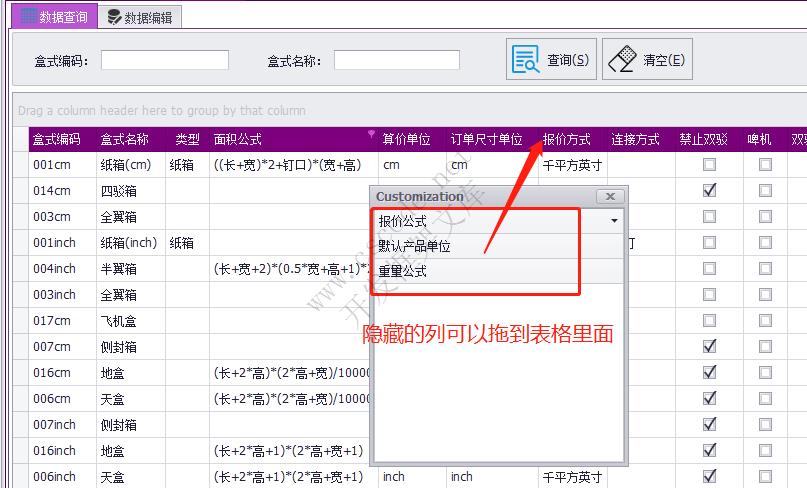
Task: Sort by the 盒式编码 column header
Action: coord(62,140)
